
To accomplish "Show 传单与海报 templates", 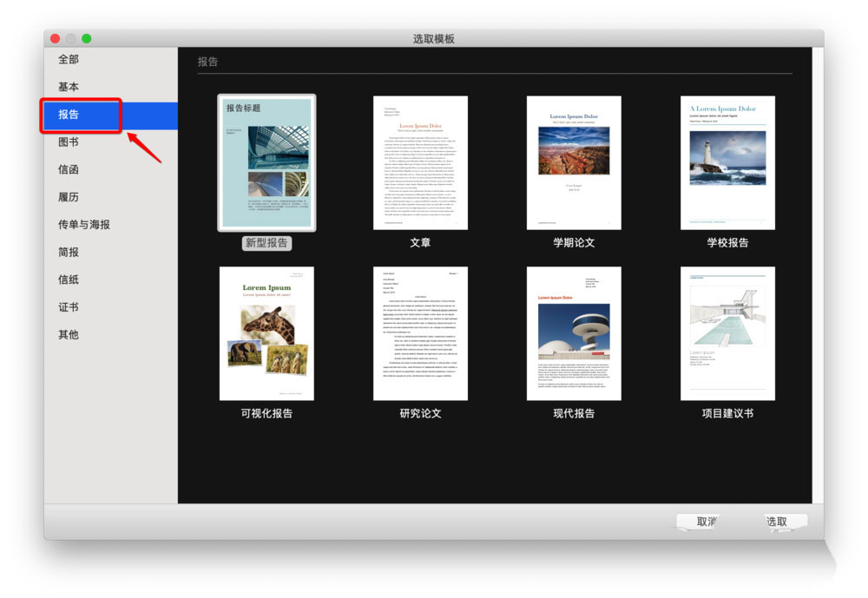I will (84, 225).
